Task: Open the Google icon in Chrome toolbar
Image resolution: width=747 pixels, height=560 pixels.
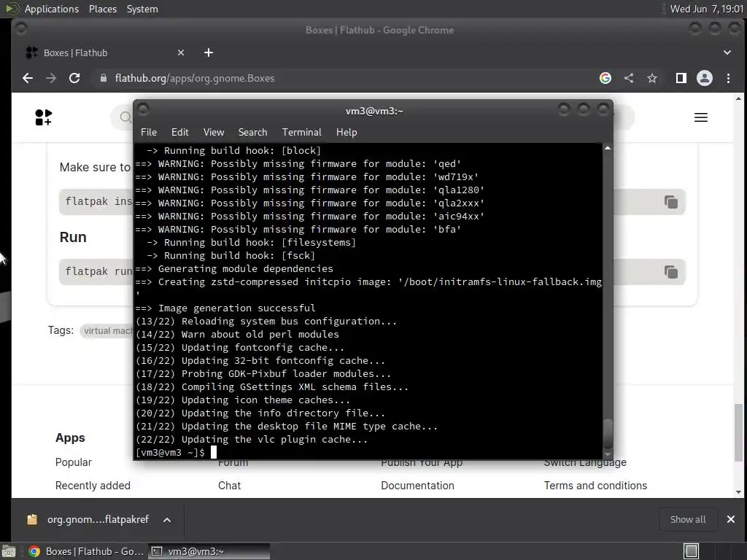Action: click(605, 78)
